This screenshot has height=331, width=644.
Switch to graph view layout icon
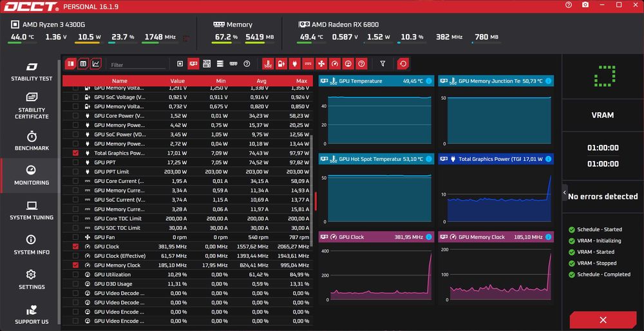pos(96,64)
